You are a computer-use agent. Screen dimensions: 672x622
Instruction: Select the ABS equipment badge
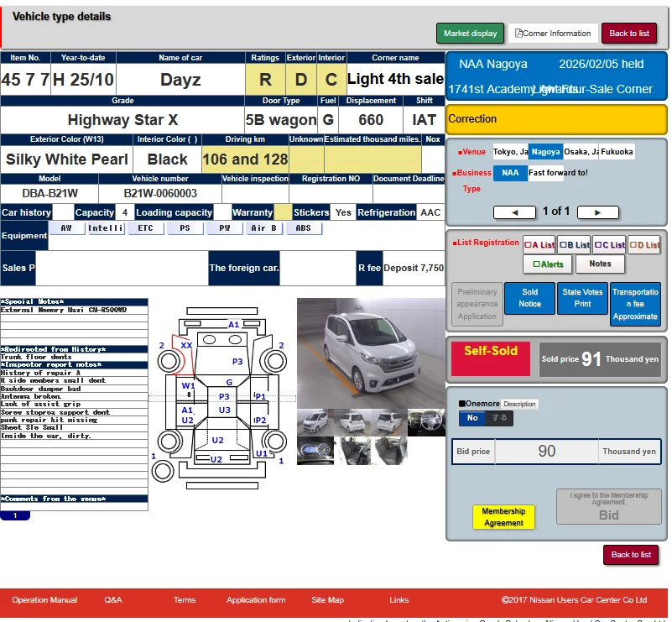coord(303,228)
